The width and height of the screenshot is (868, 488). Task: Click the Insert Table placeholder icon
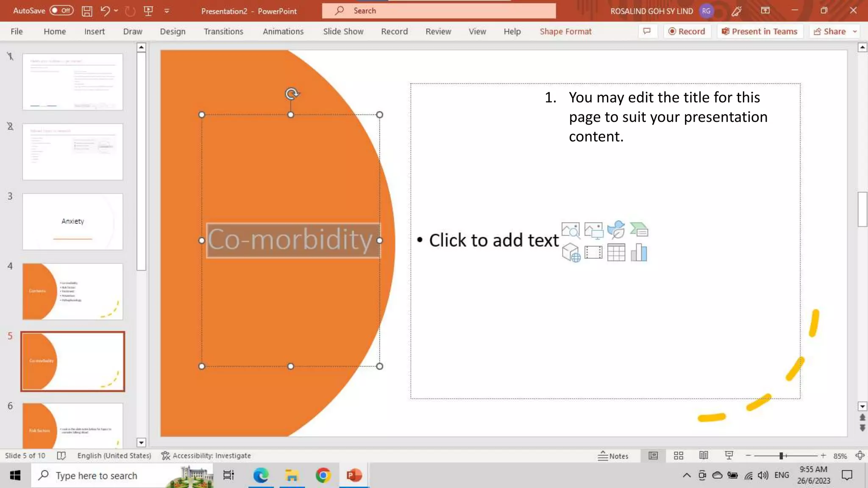click(616, 253)
